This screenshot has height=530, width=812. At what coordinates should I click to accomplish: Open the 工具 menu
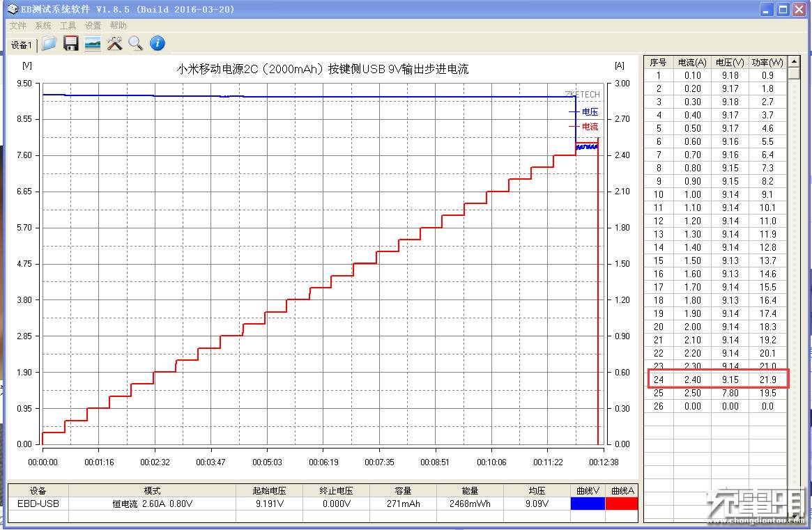coord(68,25)
